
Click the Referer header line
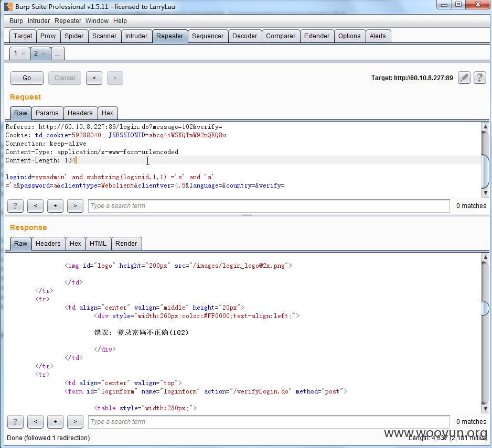(x=114, y=127)
